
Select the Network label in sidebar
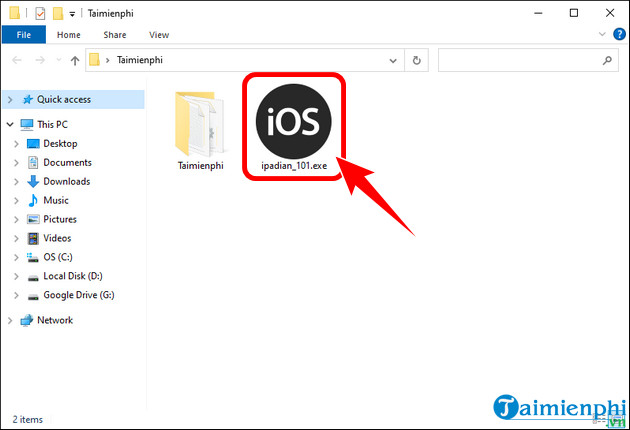click(55, 320)
